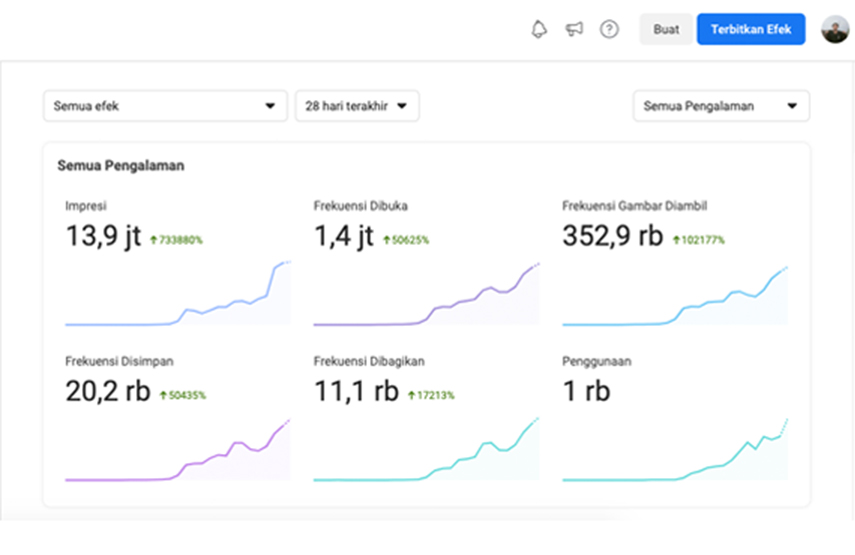This screenshot has height=555, width=855.
Task: Open the help question mark icon
Action: (x=609, y=29)
